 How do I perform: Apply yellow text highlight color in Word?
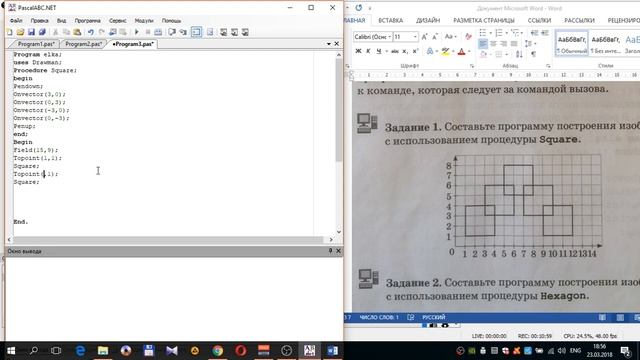point(445,51)
